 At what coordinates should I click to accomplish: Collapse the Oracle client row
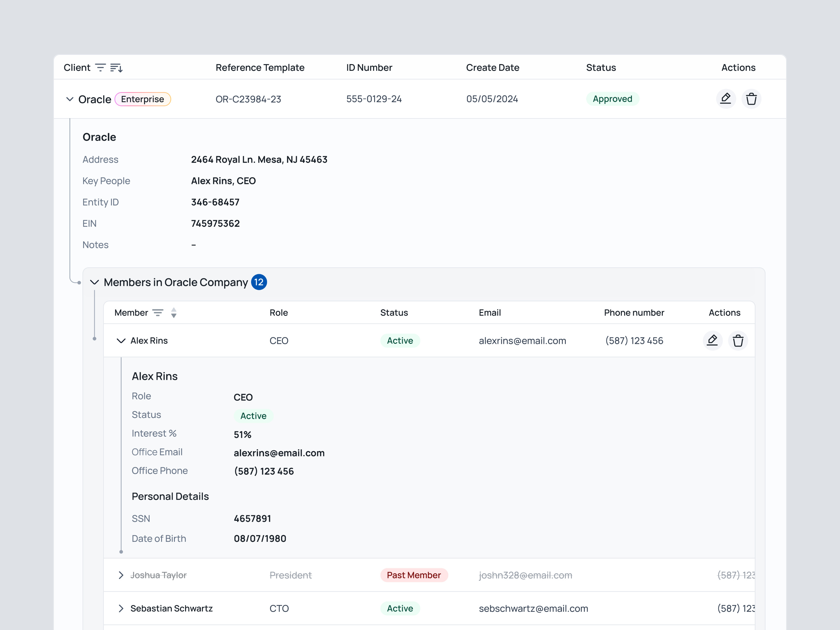point(70,99)
